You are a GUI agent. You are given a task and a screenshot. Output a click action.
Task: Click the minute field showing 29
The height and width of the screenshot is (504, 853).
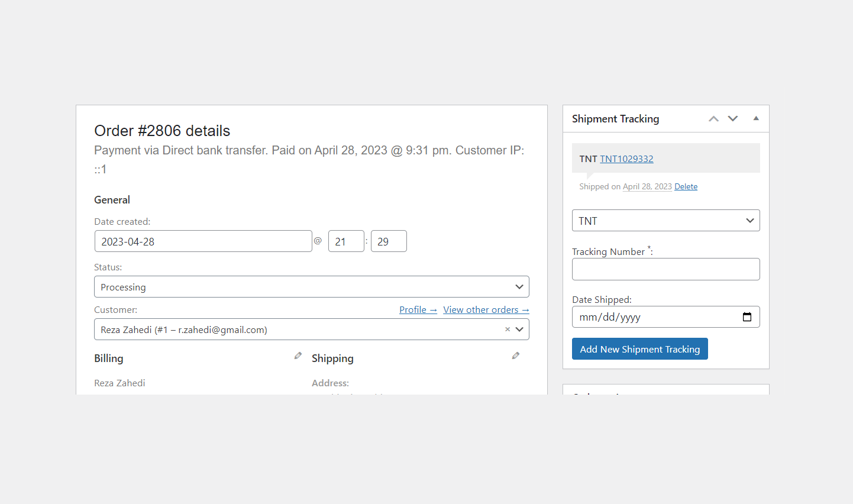click(389, 241)
